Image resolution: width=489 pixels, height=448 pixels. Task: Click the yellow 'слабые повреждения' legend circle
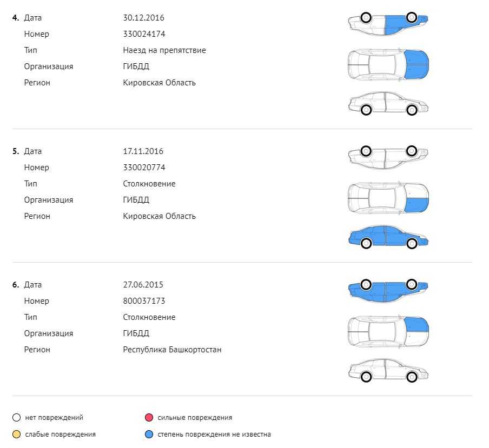click(x=17, y=434)
